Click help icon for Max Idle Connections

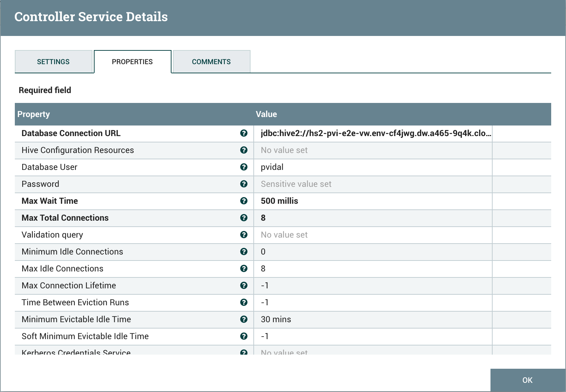click(x=244, y=269)
